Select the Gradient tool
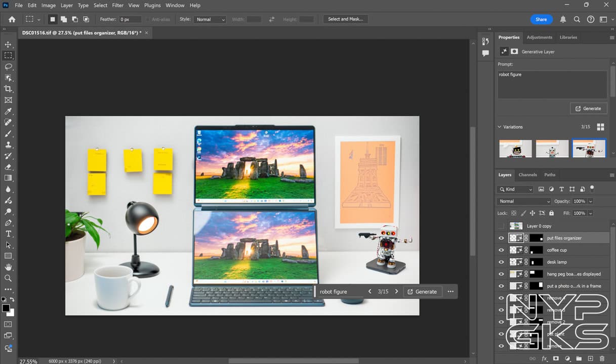The height and width of the screenshot is (364, 616). click(8, 178)
